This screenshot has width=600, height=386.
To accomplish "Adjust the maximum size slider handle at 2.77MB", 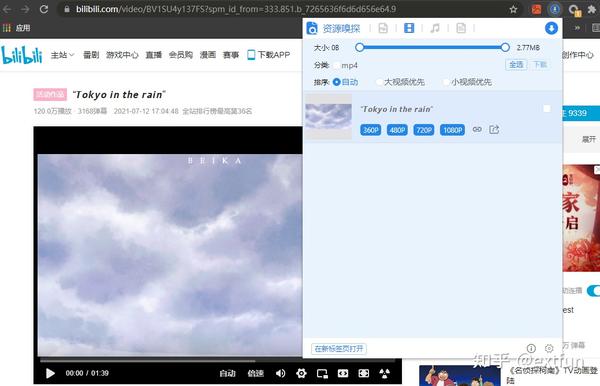I will tap(505, 47).
